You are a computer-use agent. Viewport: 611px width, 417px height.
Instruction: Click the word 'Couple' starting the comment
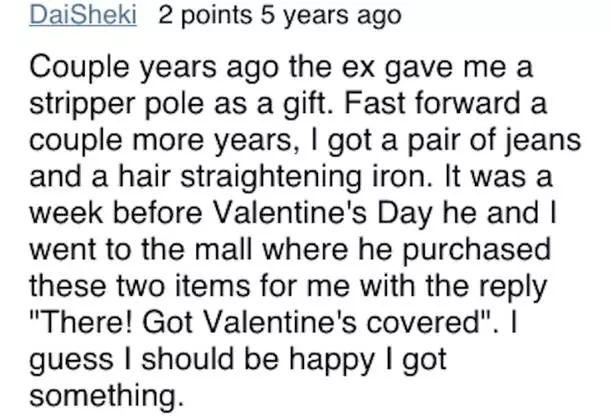[x=79, y=68]
